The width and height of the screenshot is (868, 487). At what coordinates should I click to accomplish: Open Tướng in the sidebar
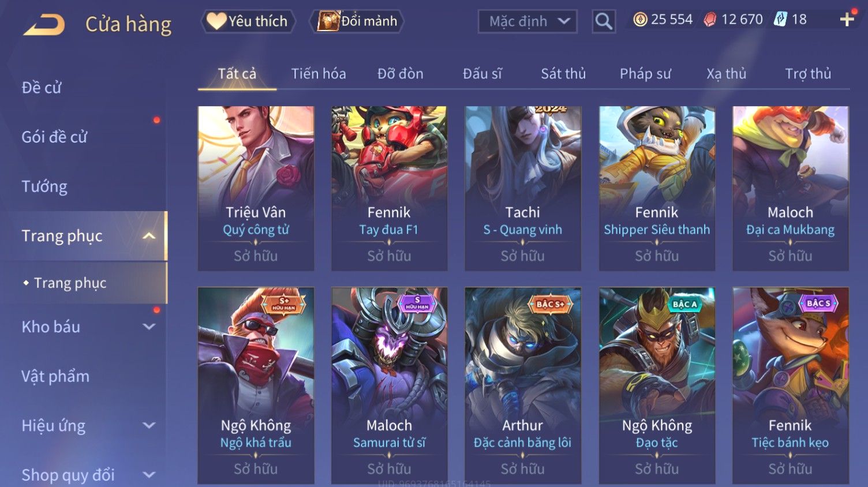click(44, 186)
